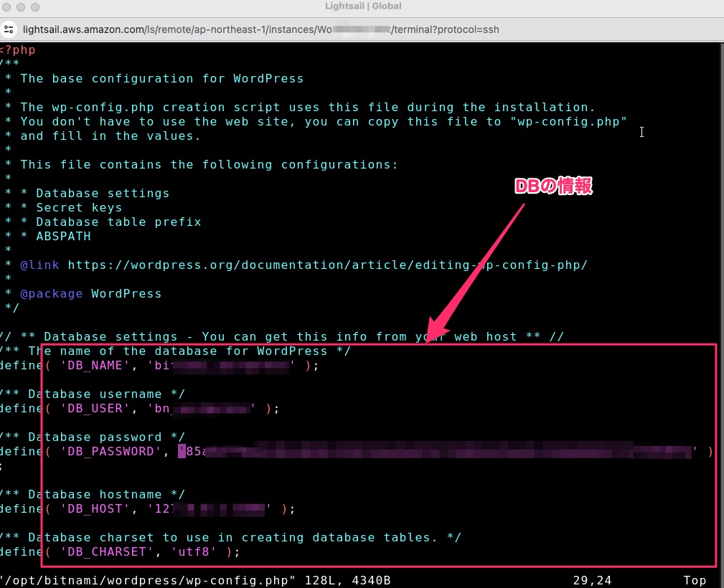
Task: Click the '* ABSPATH' bullet line
Action: click(55, 236)
